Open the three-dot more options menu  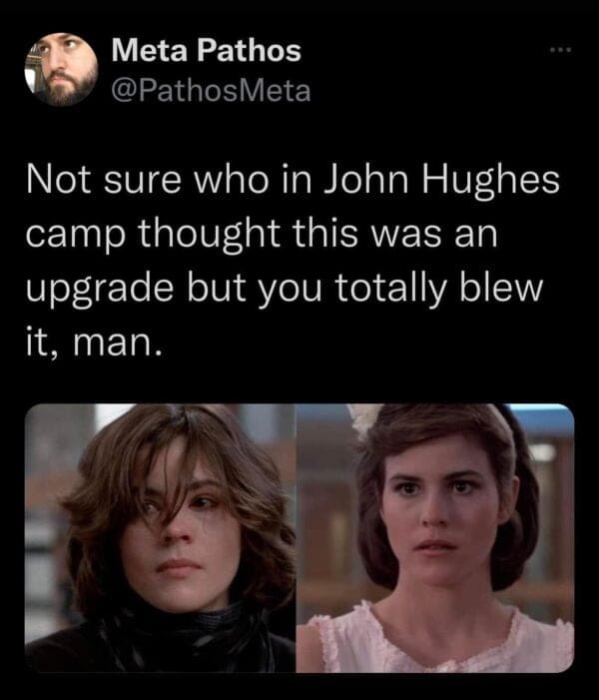click(560, 51)
